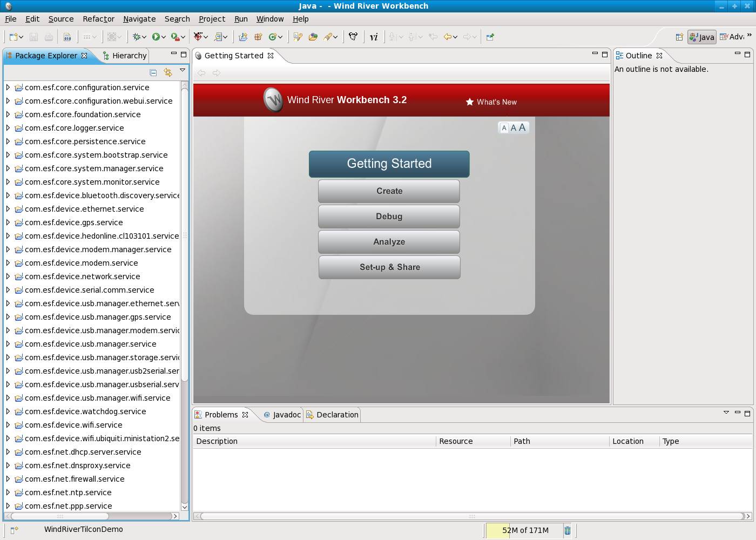Open the Debug icon dropdown arrow

pyautogui.click(x=144, y=37)
